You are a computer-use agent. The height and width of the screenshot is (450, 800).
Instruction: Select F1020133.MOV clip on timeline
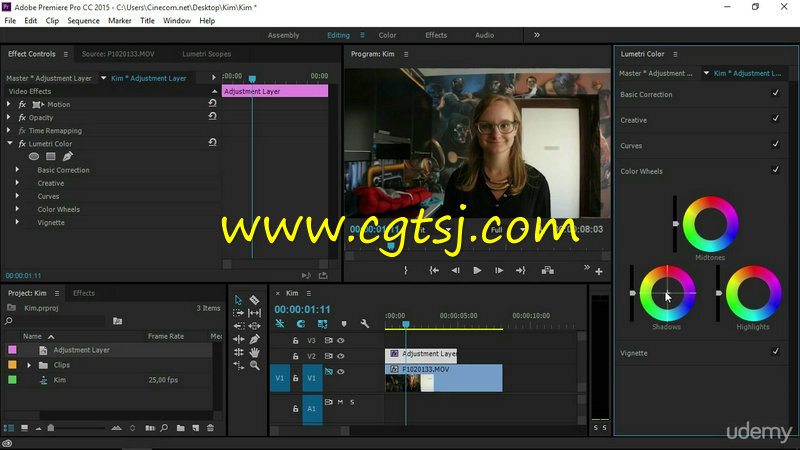(x=443, y=378)
